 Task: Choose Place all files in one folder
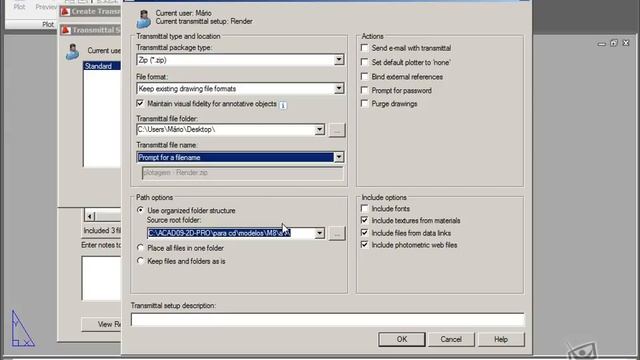click(x=140, y=248)
